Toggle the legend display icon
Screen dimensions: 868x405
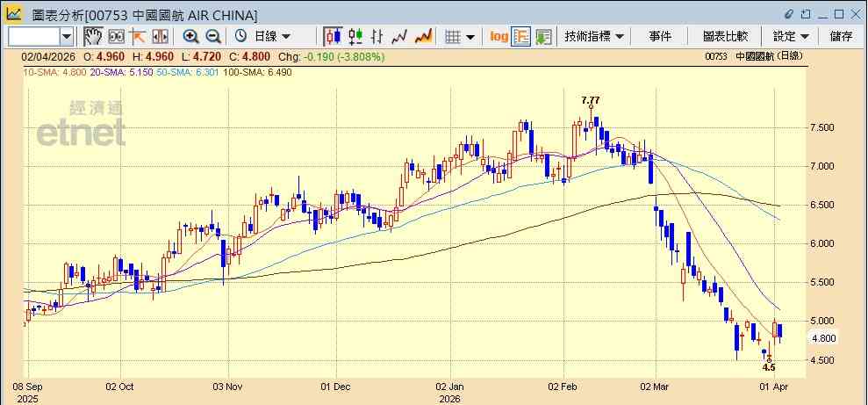pos(521,37)
